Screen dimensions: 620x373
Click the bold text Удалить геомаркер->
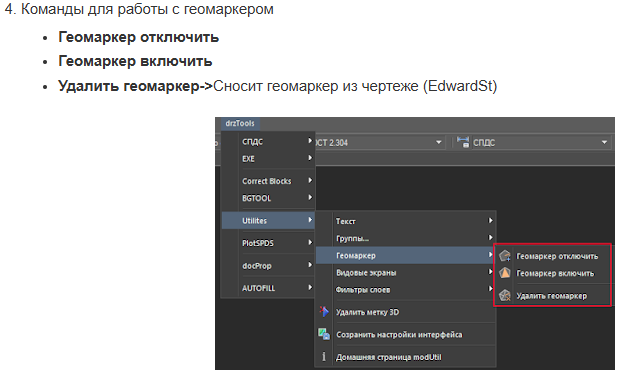click(136, 86)
